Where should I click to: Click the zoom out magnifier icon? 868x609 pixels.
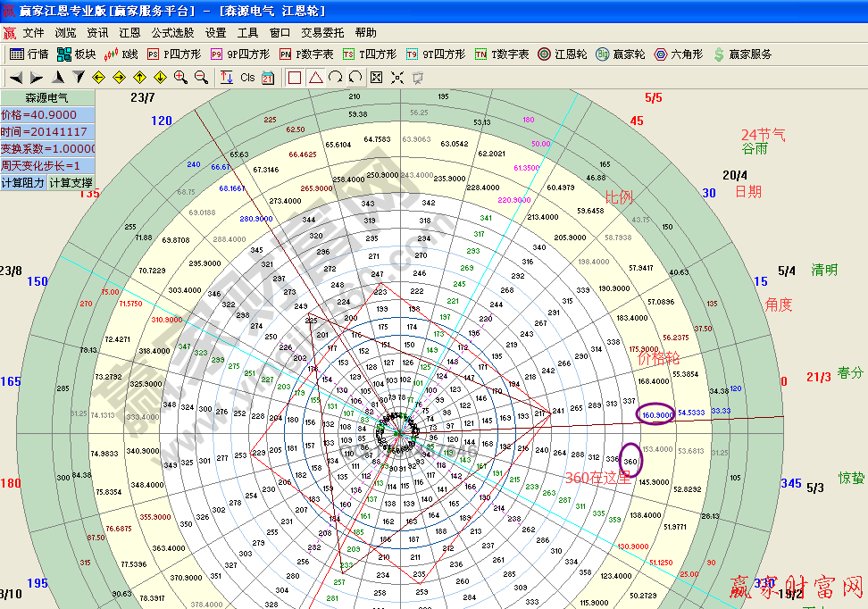pyautogui.click(x=201, y=78)
